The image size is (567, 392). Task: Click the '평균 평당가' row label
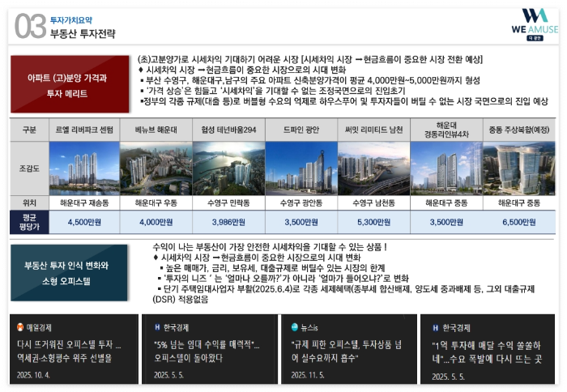coord(29,222)
